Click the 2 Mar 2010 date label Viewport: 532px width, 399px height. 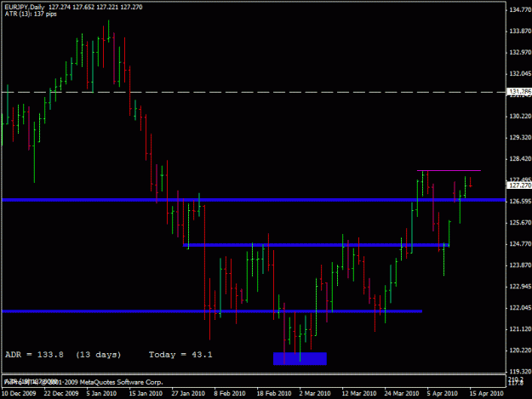click(x=315, y=394)
